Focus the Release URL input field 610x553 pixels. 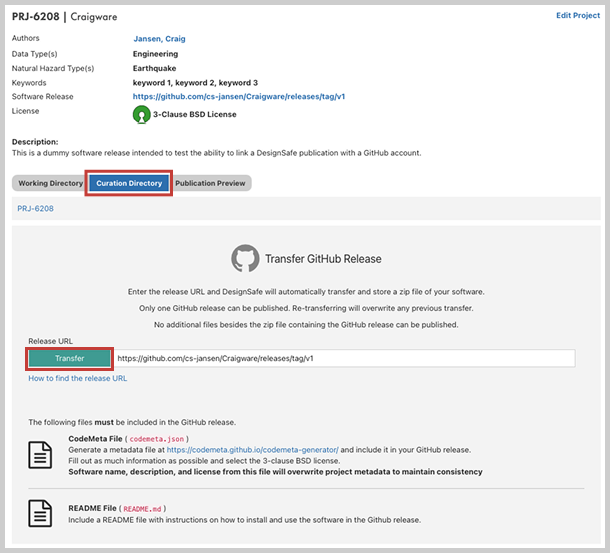click(343, 358)
